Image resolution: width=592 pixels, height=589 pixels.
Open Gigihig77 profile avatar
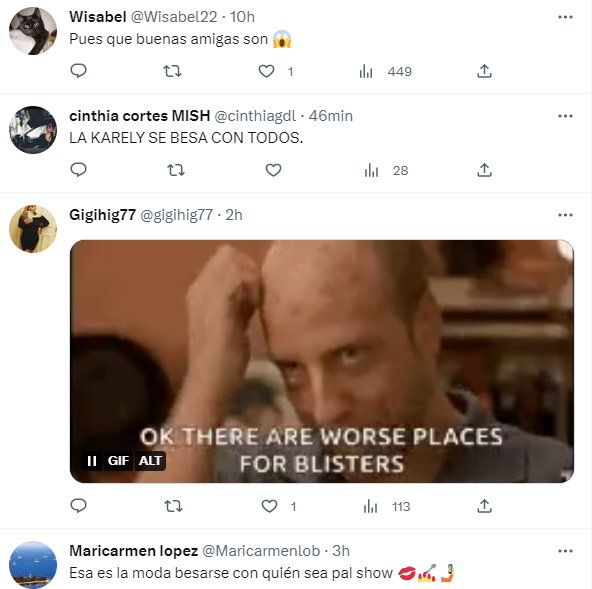click(33, 229)
